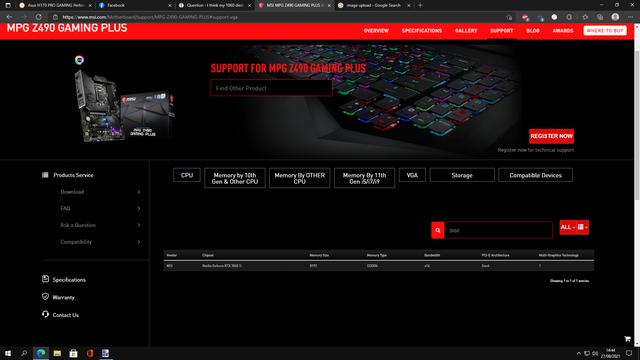Open Edge Favorites star icon

pyautogui.click(x=585, y=17)
